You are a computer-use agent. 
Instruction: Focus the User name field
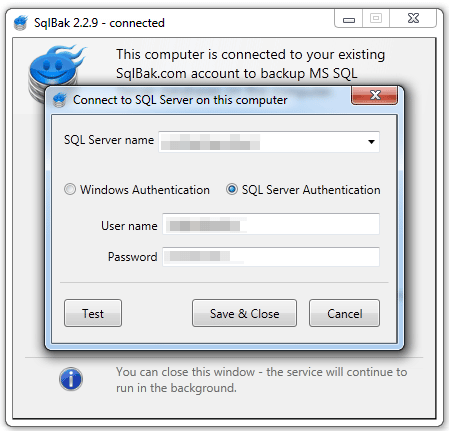[271, 224]
